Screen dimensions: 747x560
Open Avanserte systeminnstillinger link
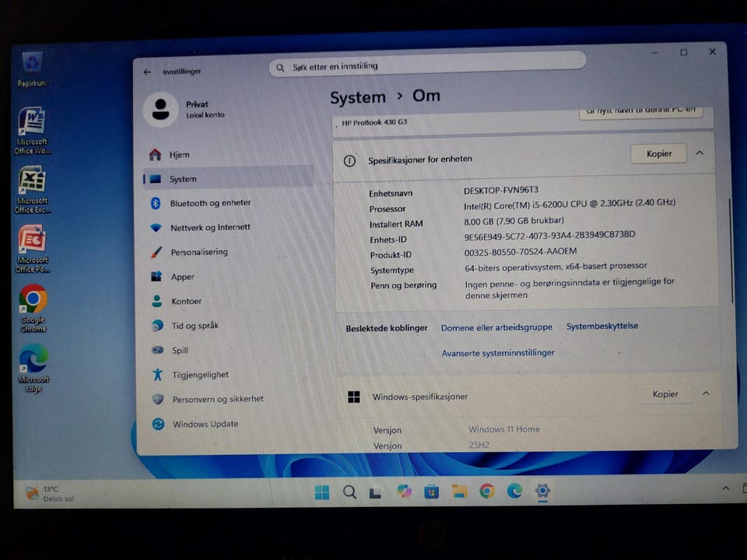pyautogui.click(x=498, y=353)
